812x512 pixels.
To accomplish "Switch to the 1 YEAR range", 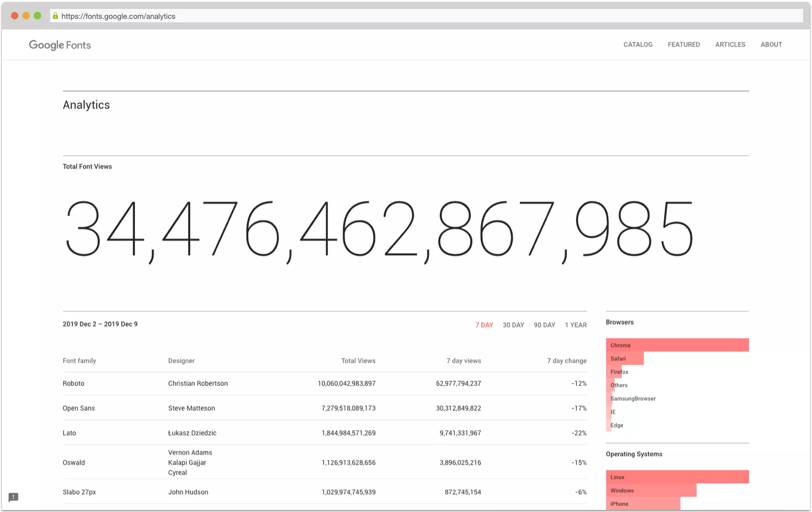I will (576, 325).
